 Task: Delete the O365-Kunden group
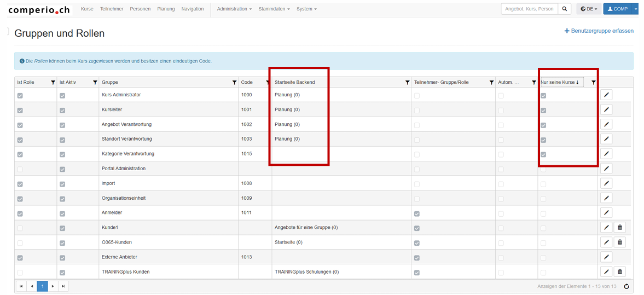coord(620,242)
